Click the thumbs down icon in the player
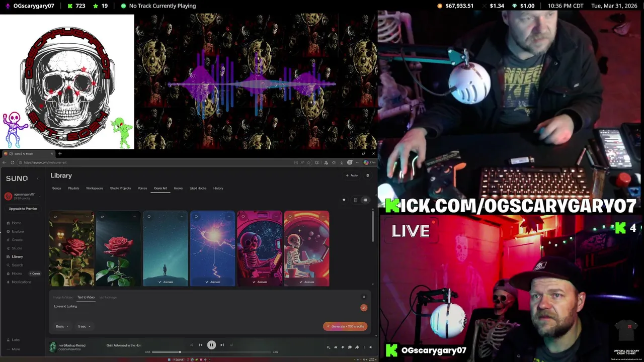Image resolution: width=644 pixels, height=362 pixels. click(343, 347)
